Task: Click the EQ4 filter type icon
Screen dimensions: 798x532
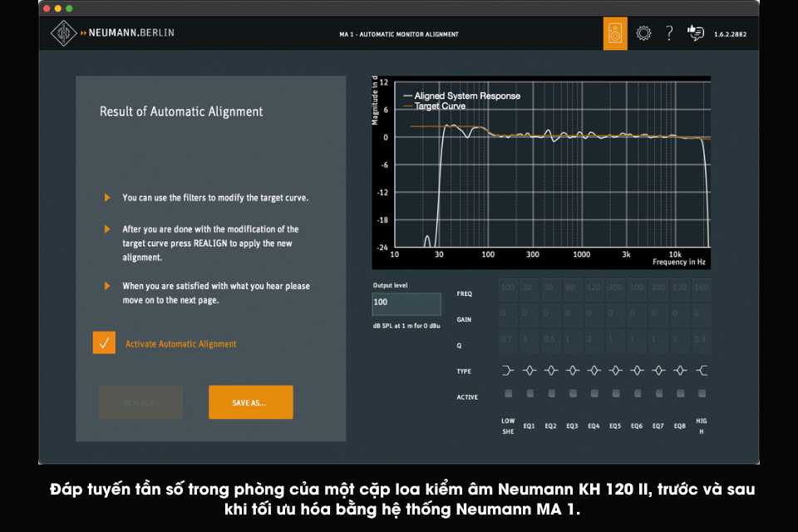Action: click(x=594, y=371)
